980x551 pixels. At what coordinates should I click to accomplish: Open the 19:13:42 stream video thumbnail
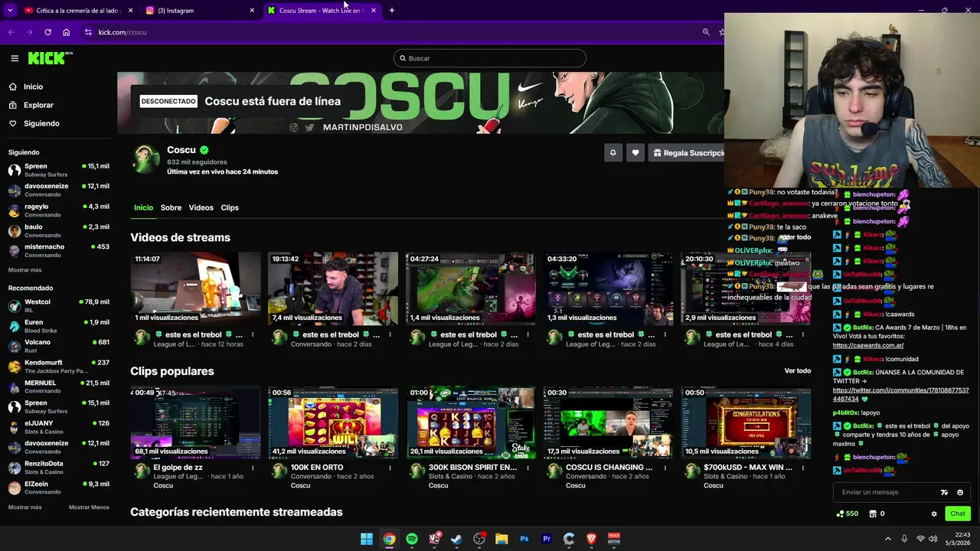point(333,289)
